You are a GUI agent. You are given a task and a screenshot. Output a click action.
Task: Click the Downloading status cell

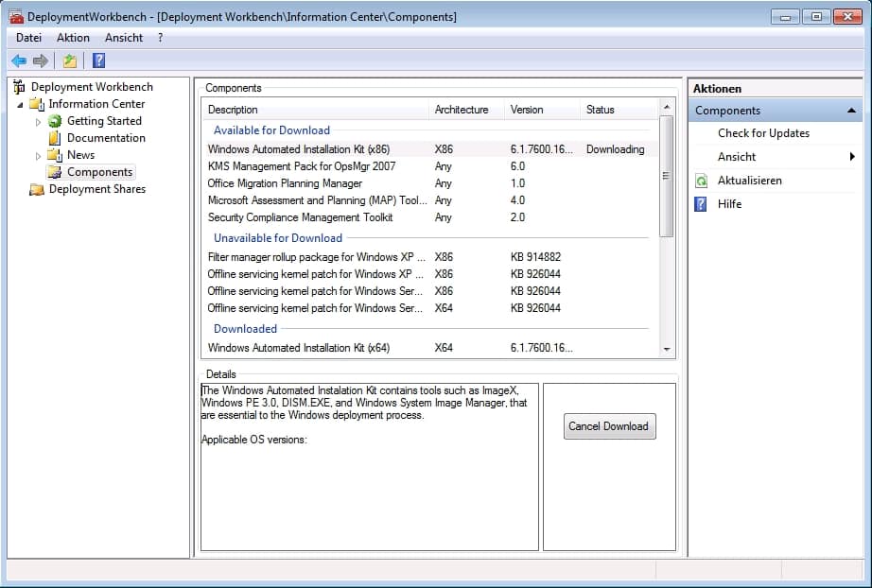615,149
